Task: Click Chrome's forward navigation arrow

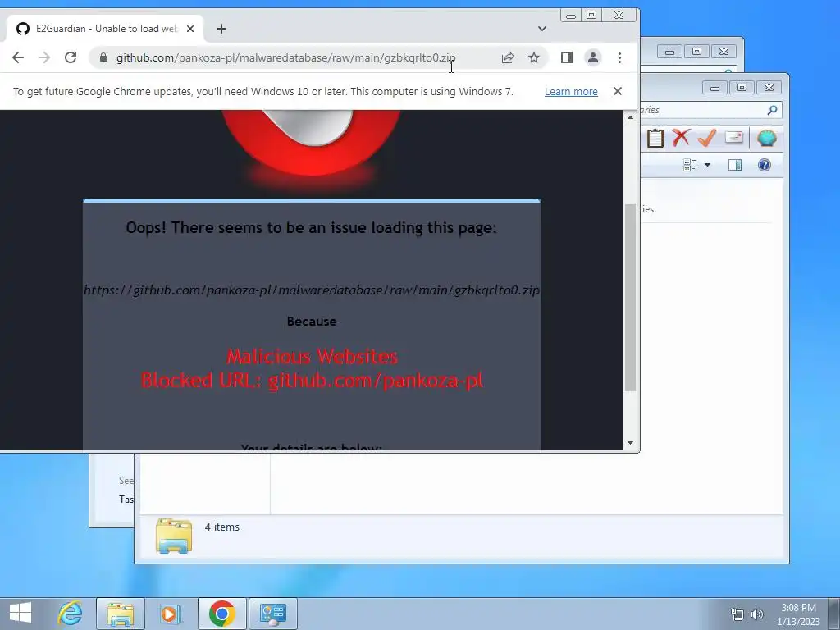Action: pos(44,57)
